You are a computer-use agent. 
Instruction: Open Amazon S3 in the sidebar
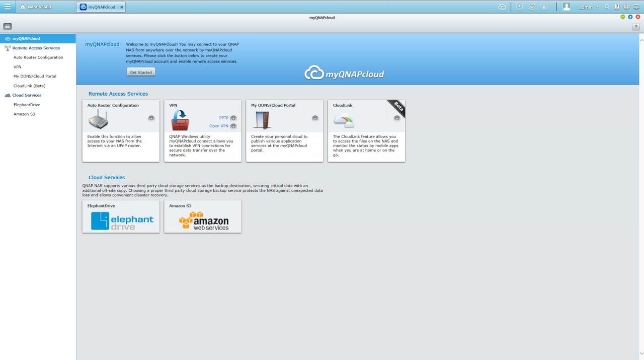coord(24,114)
